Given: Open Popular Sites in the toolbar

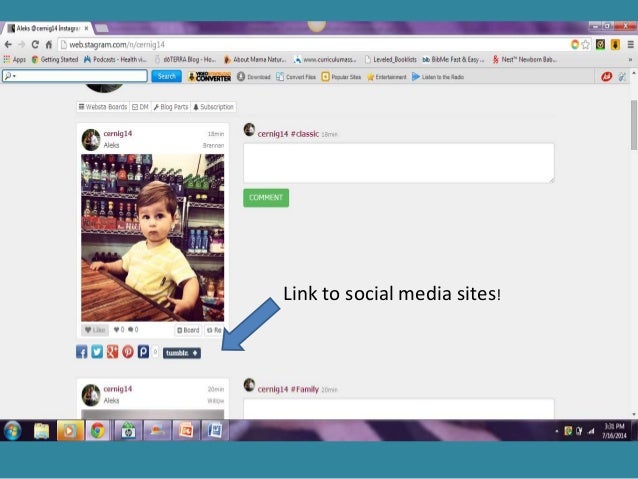Looking at the screenshot, I should coord(341,77).
